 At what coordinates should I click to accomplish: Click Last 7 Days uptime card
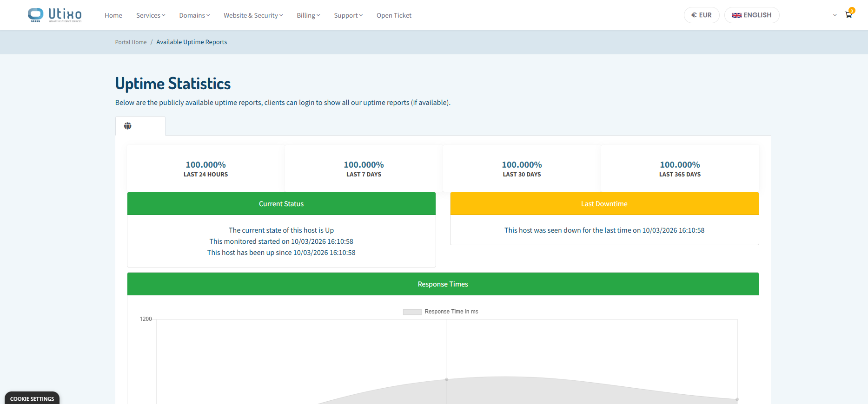pos(364,169)
